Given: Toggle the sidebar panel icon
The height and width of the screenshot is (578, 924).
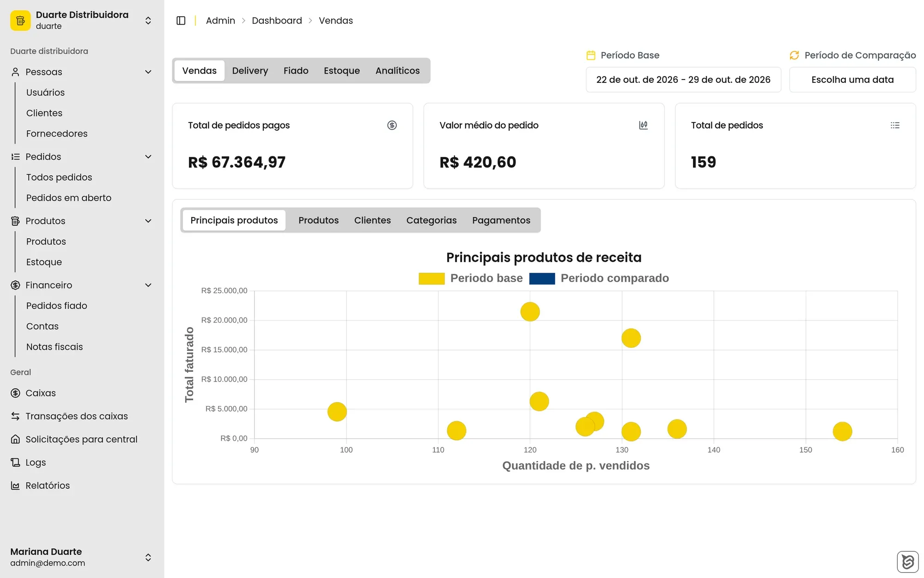Looking at the screenshot, I should click(x=181, y=20).
